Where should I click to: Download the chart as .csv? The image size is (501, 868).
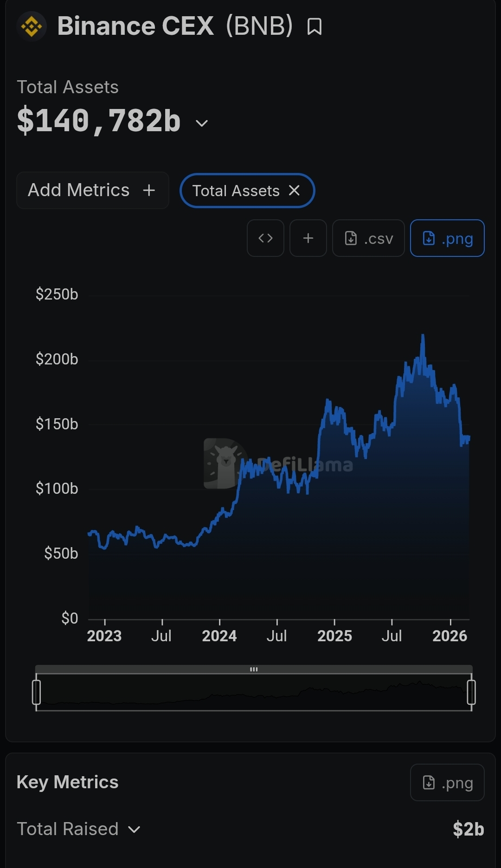[368, 238]
